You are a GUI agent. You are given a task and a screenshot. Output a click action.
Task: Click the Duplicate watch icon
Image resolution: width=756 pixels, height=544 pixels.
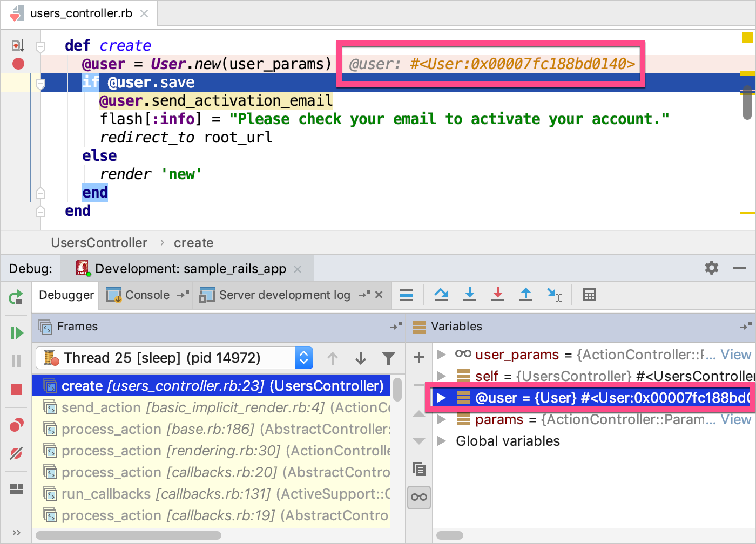[x=419, y=469]
